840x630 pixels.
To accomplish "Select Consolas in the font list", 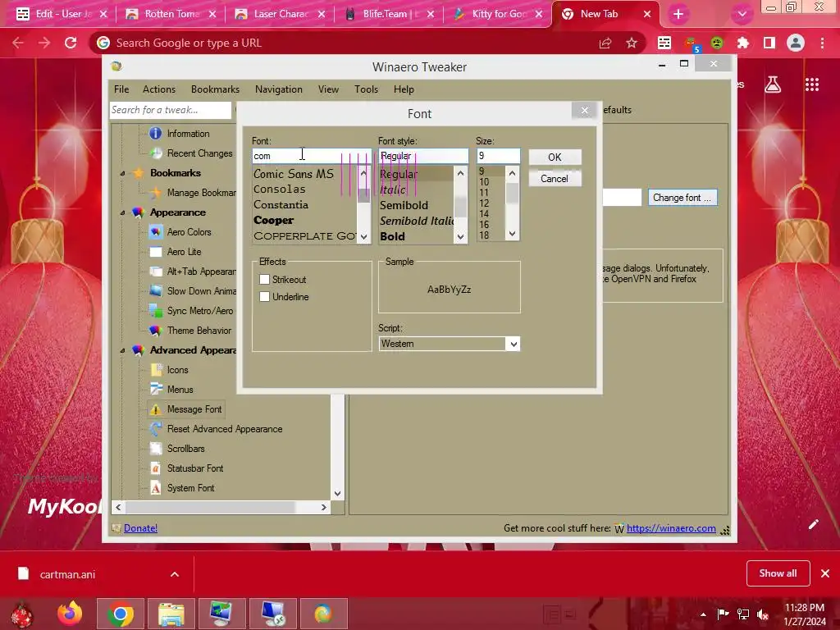I will 279,189.
